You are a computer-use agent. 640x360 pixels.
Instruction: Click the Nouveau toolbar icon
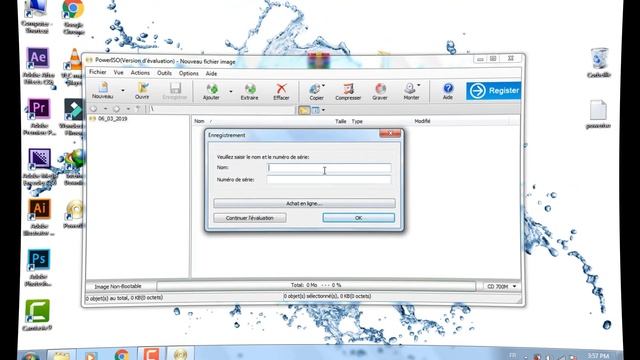(x=102, y=90)
